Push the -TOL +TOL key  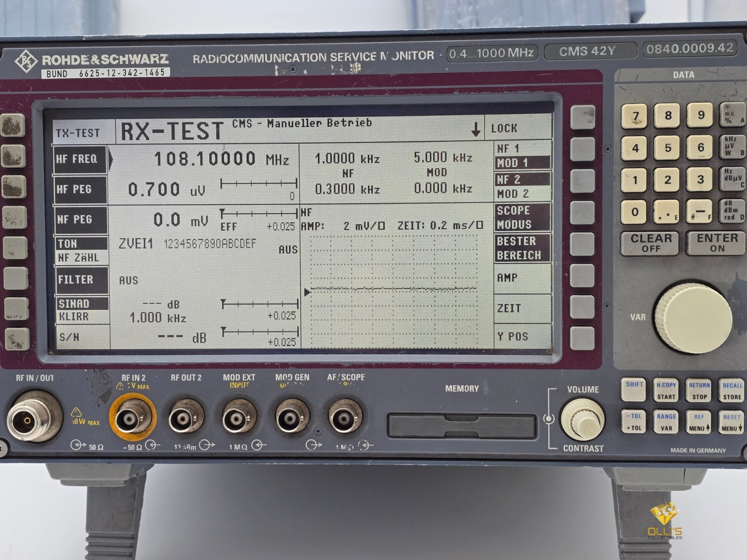click(x=634, y=422)
